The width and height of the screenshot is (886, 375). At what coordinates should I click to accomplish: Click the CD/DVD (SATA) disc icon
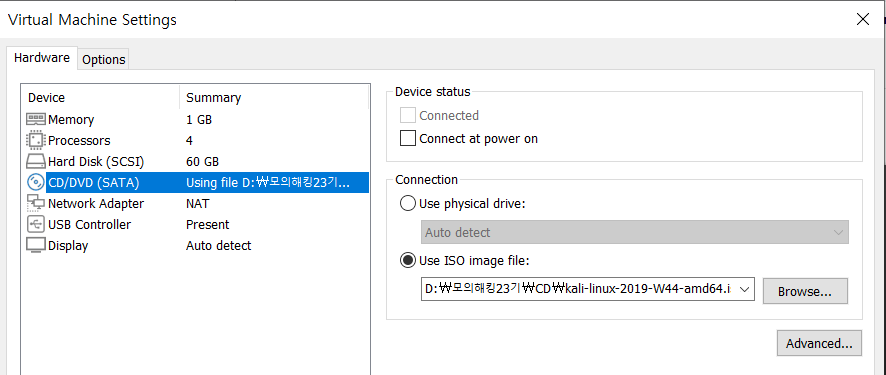[x=36, y=182]
